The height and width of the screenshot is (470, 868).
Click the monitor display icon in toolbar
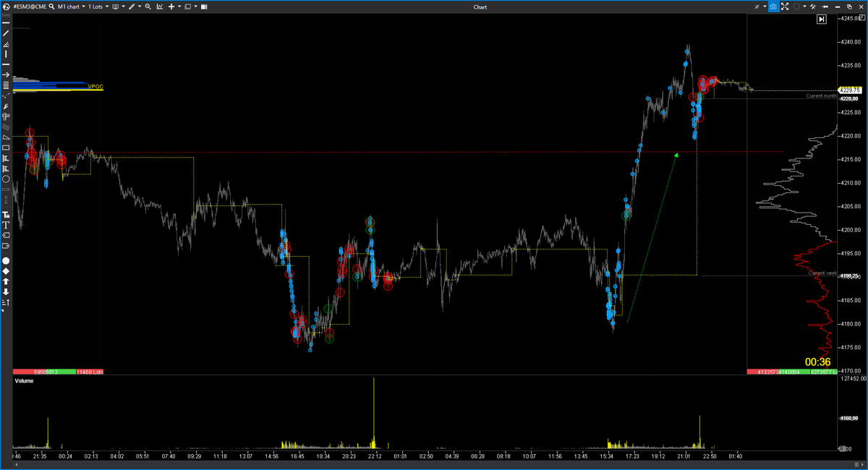(115, 7)
